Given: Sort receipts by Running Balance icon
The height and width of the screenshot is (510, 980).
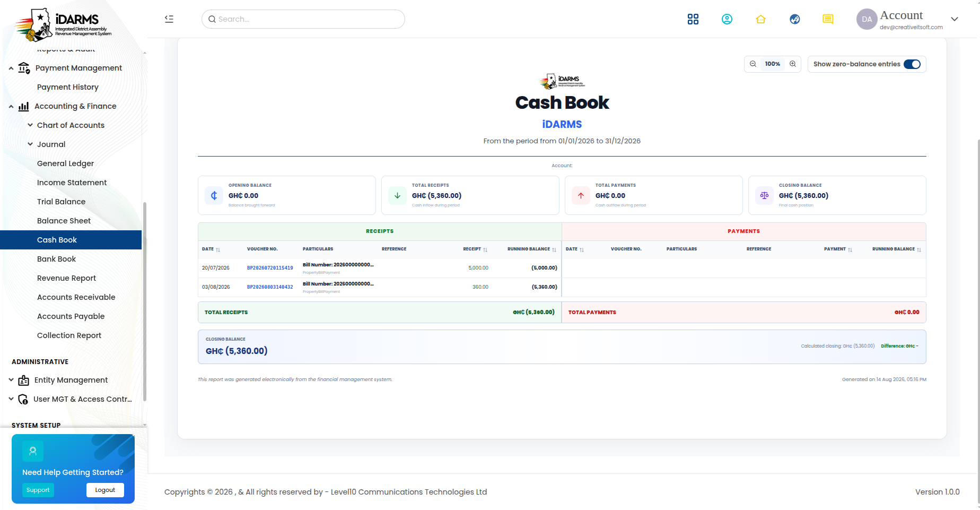Looking at the screenshot, I should coord(554,249).
